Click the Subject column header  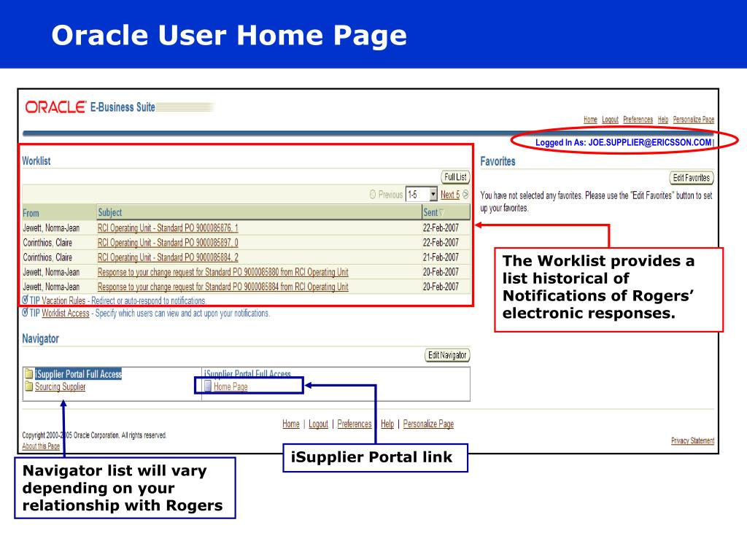110,213
